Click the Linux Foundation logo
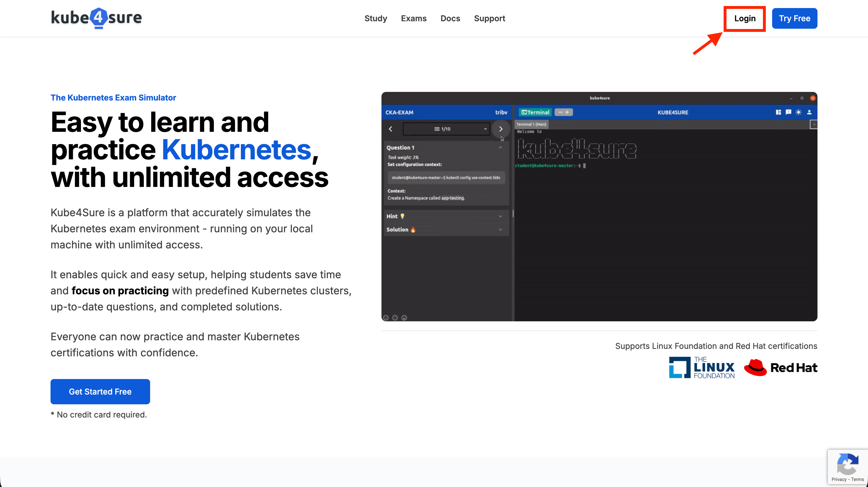The image size is (868, 487). tap(702, 367)
